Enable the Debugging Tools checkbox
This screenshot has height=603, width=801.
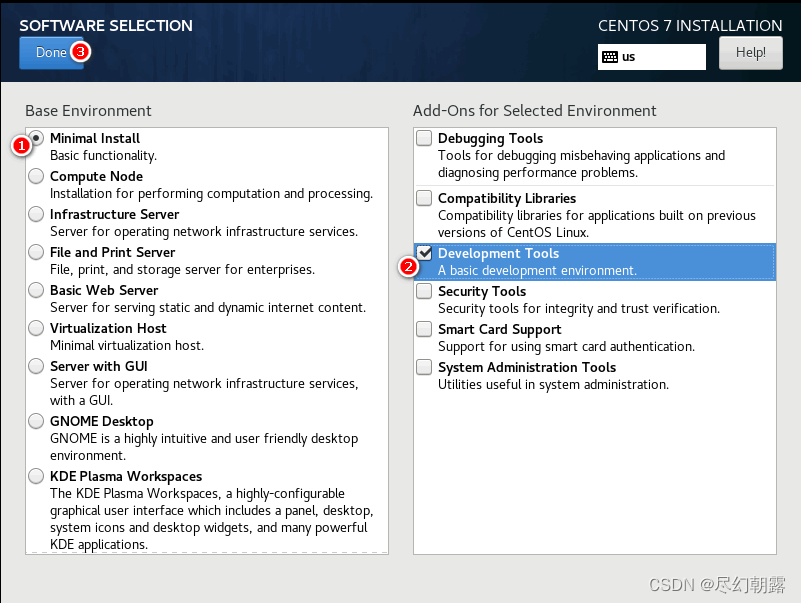pos(424,138)
